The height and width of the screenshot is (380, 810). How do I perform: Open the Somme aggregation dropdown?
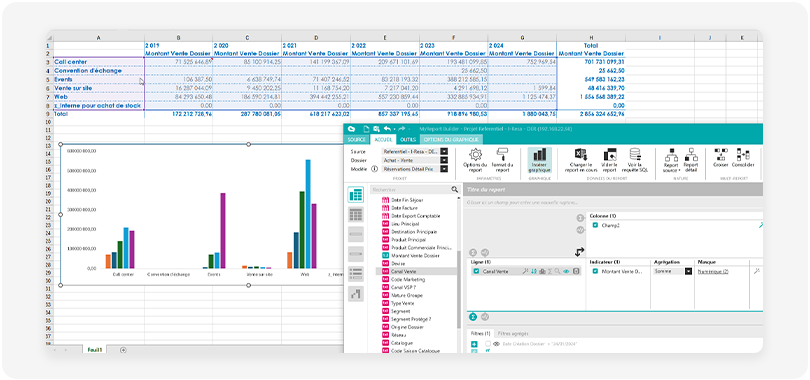coord(688,271)
